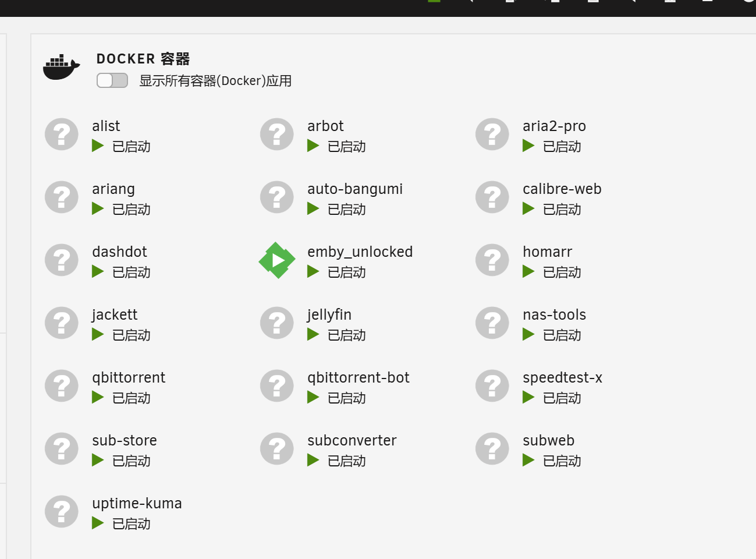Viewport: 756px width, 559px height.
Task: Click the calibre-web container label
Action: click(x=562, y=189)
